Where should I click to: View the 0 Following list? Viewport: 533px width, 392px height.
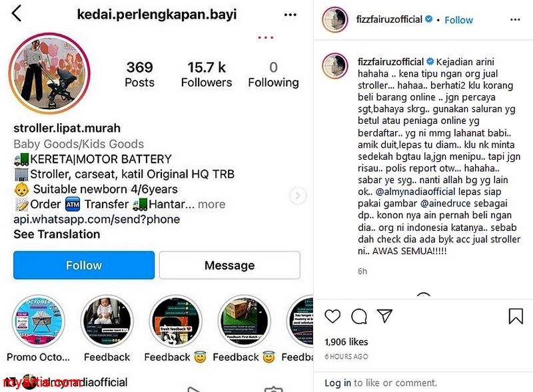pos(273,75)
